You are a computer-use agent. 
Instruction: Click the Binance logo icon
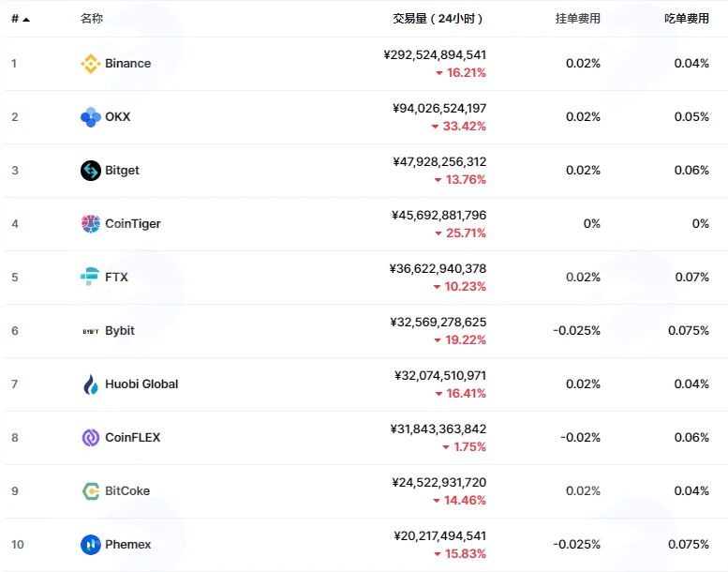[x=91, y=64]
